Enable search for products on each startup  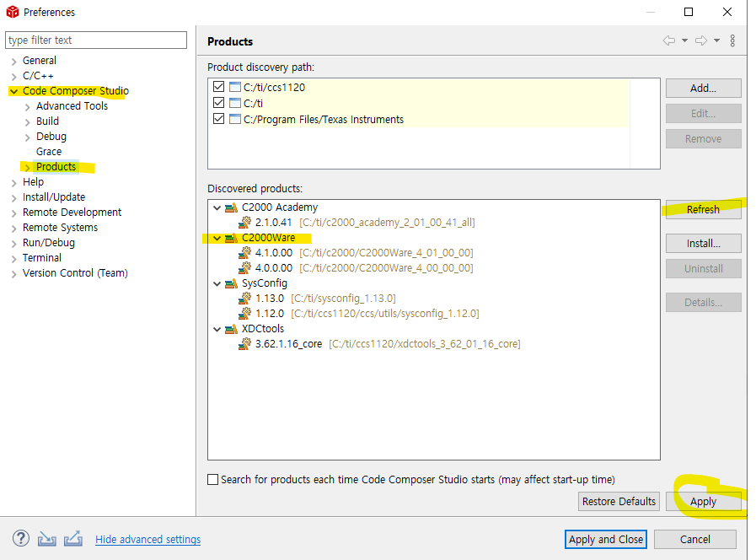212,479
